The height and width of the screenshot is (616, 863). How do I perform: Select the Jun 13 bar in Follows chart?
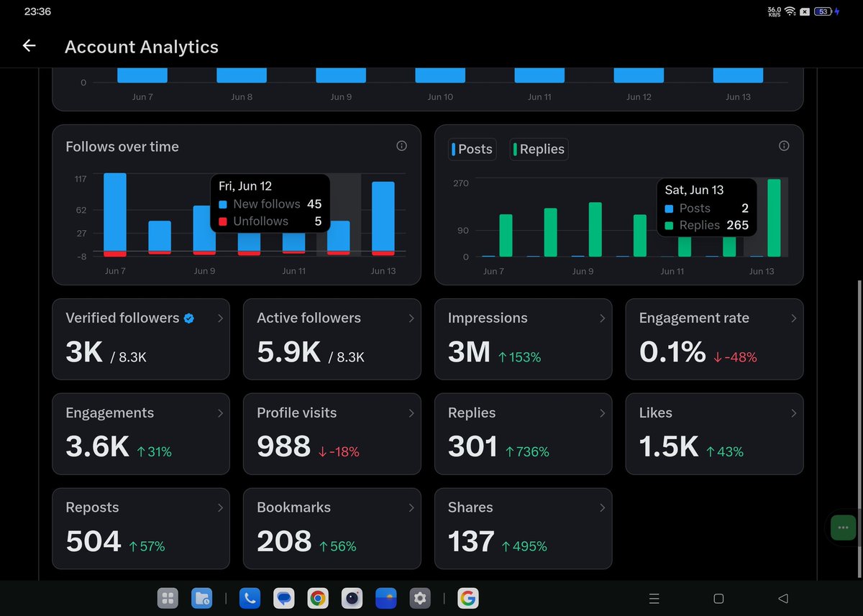coord(383,218)
